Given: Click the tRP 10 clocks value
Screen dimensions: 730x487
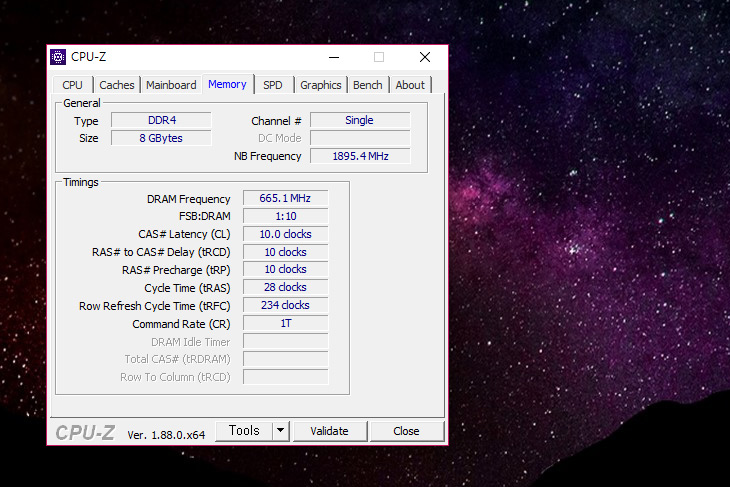Looking at the screenshot, I should click(285, 270).
